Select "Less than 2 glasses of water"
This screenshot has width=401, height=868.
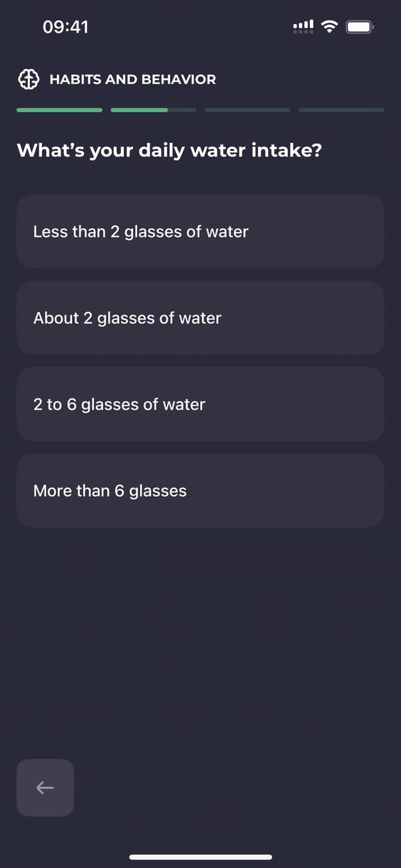tap(200, 231)
